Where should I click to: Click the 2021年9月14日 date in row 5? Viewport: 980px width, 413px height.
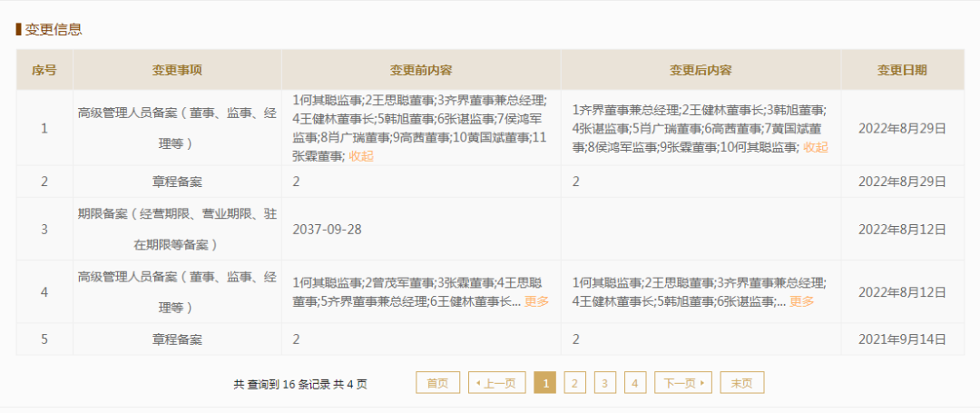click(902, 339)
